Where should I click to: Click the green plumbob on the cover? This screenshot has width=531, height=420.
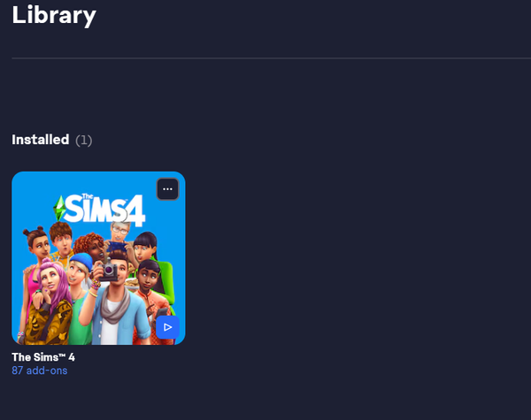59,209
